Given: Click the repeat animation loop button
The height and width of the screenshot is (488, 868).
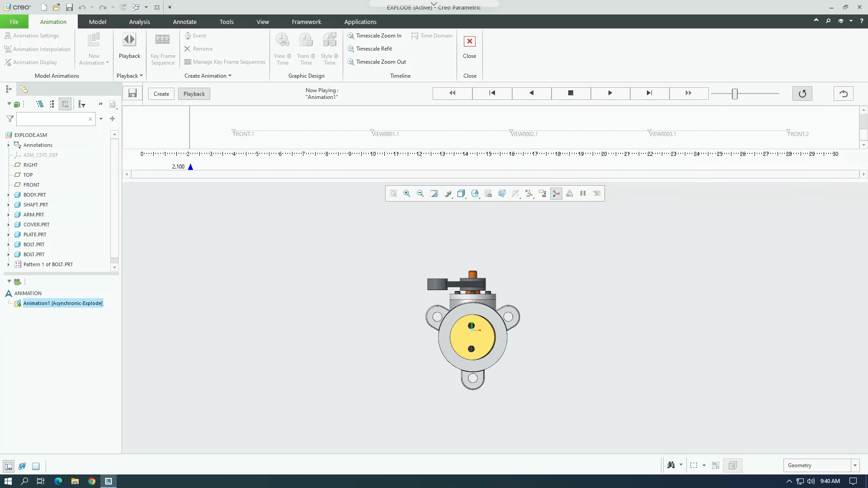Looking at the screenshot, I should (802, 94).
